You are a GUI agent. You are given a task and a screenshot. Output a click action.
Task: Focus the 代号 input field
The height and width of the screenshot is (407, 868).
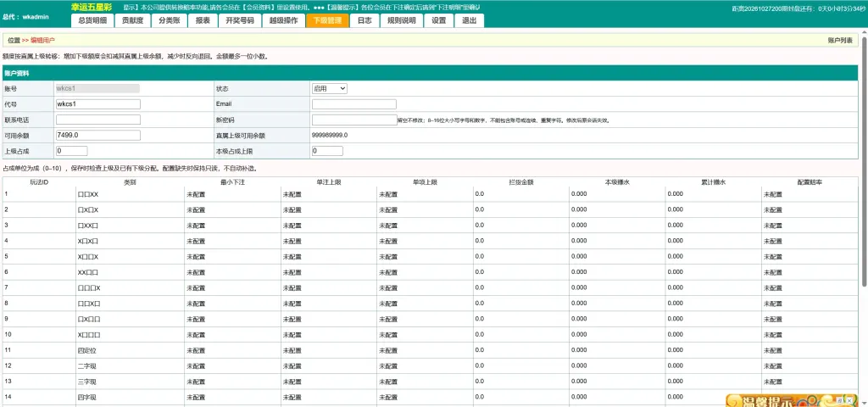98,104
